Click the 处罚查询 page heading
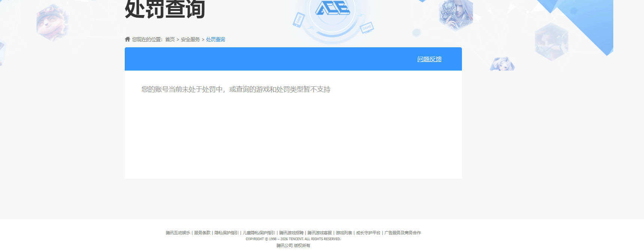 point(165,9)
